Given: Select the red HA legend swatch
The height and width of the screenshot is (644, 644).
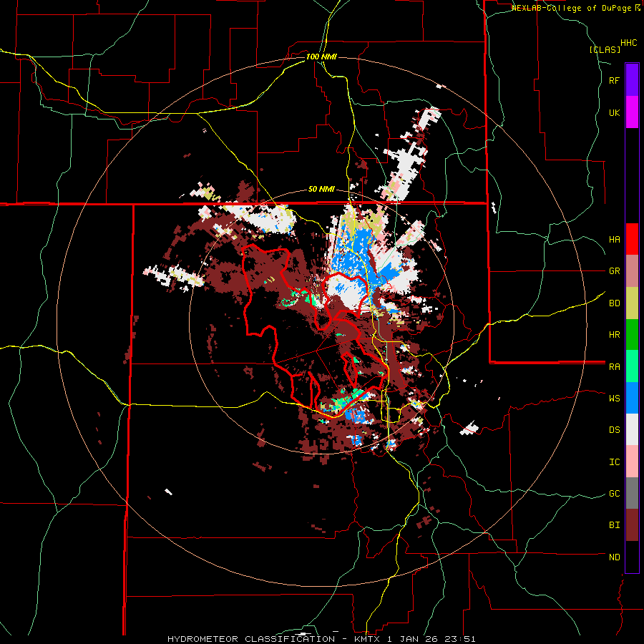Looking at the screenshot, I should [x=632, y=239].
